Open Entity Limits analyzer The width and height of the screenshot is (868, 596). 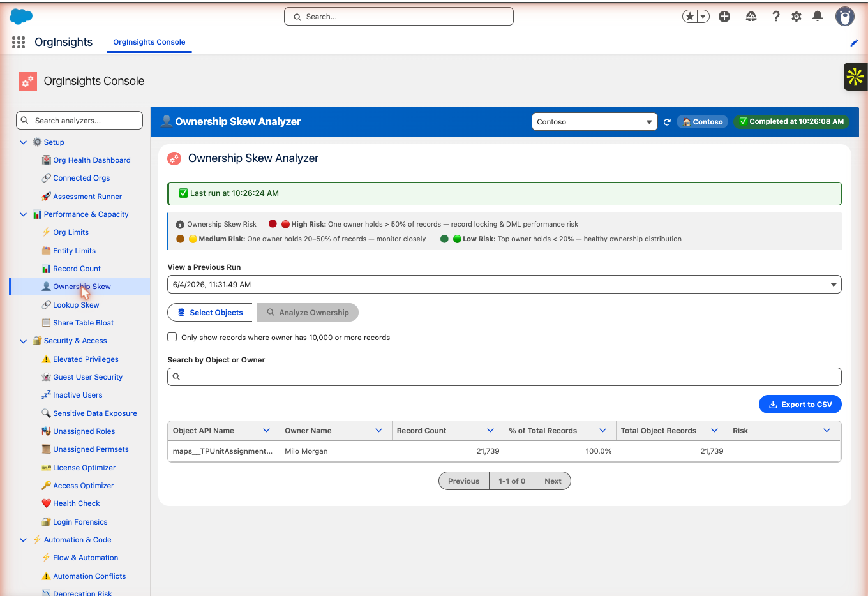[74, 251]
